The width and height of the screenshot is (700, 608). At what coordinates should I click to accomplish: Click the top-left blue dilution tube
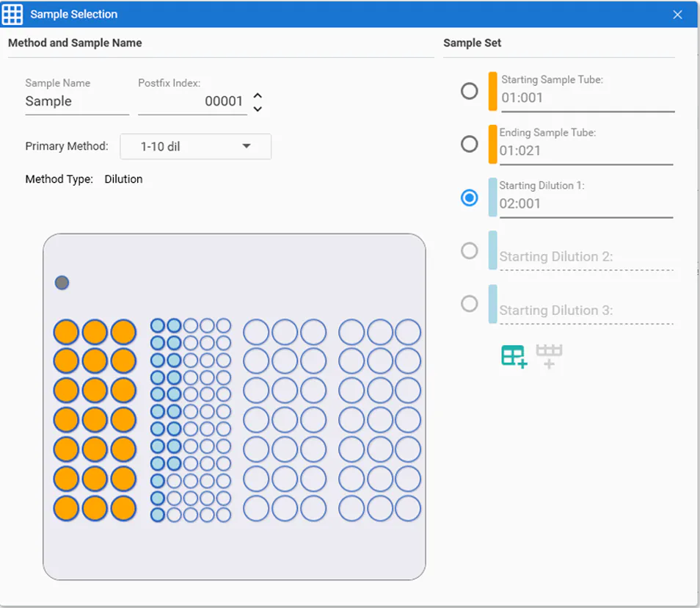[158, 325]
